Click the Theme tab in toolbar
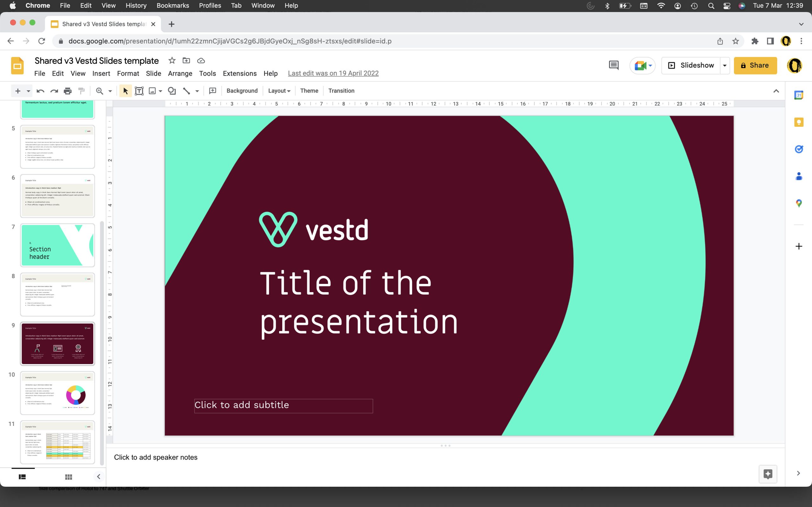 pos(309,91)
